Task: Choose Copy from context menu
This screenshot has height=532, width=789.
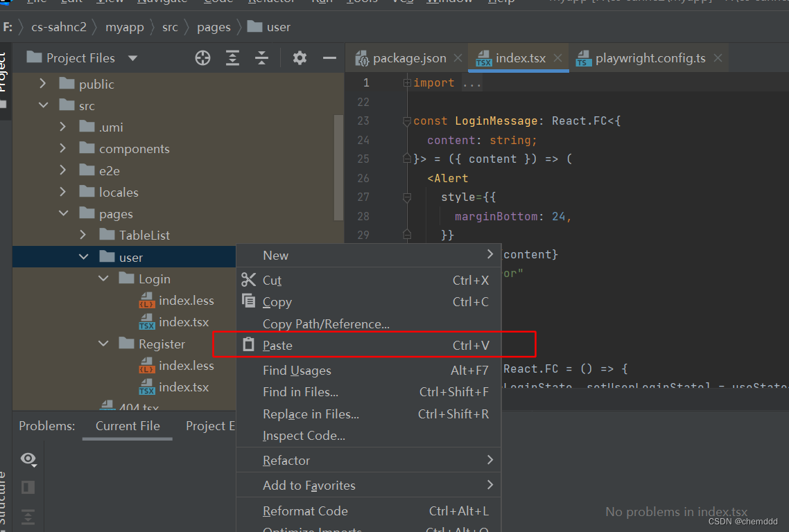Action: pos(369,302)
